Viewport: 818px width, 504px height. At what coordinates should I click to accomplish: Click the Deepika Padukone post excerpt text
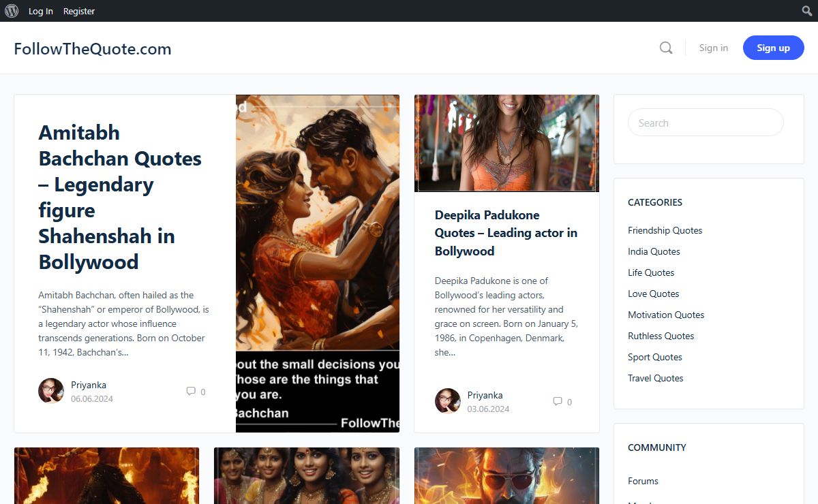[506, 317]
